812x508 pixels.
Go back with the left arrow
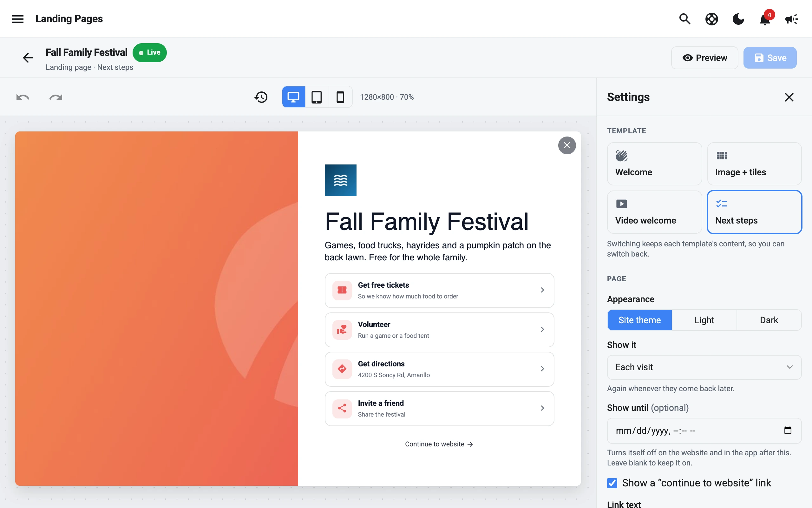pyautogui.click(x=28, y=58)
